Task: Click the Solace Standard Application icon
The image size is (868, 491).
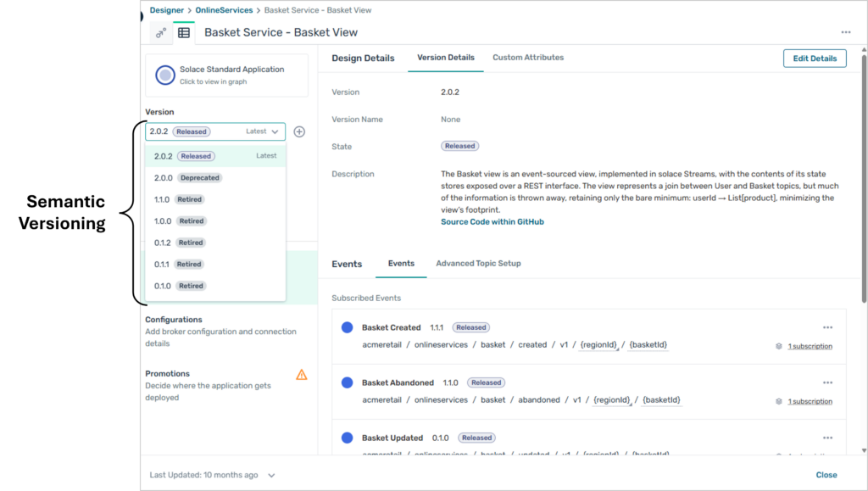Action: pyautogui.click(x=164, y=75)
